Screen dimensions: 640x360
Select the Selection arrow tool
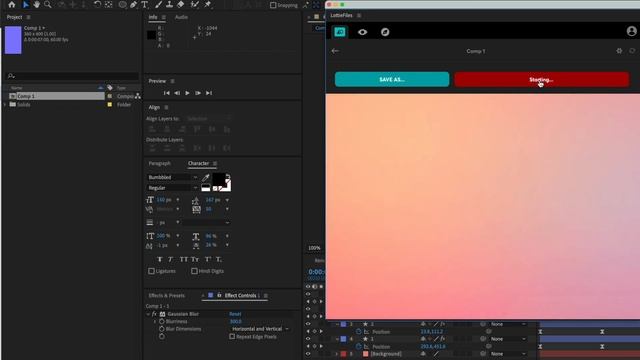[25, 4]
